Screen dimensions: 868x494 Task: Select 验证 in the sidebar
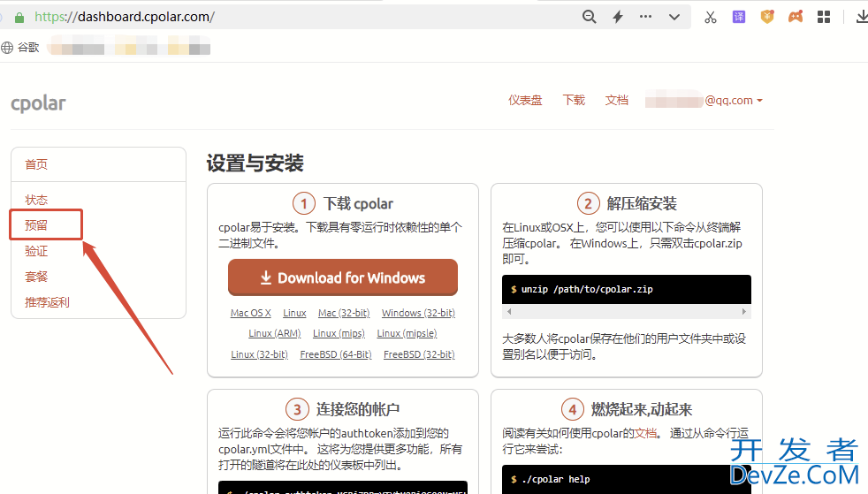point(36,251)
